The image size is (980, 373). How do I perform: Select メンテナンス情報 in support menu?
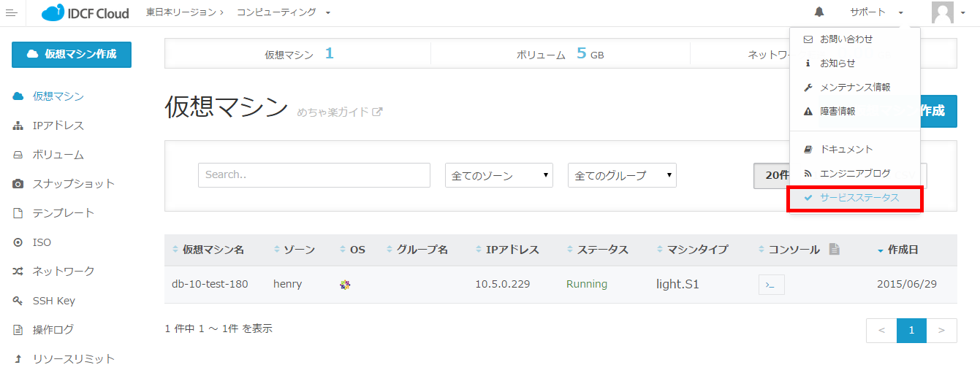tap(854, 88)
